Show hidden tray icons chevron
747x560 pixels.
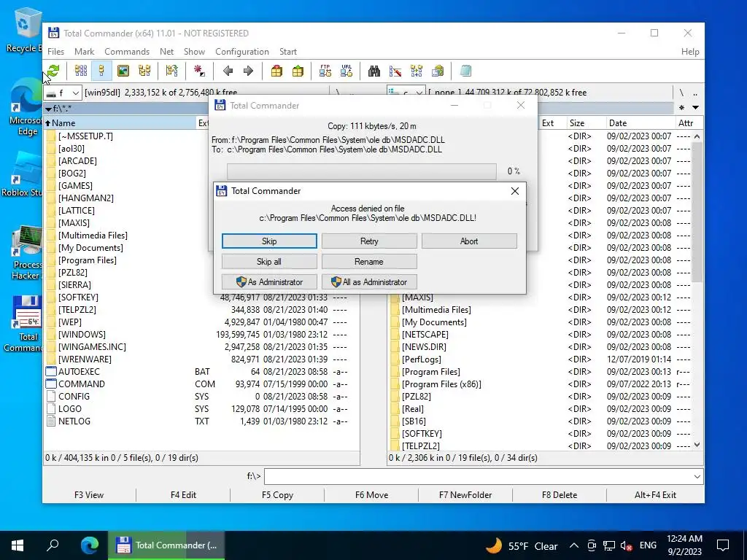click(x=574, y=545)
